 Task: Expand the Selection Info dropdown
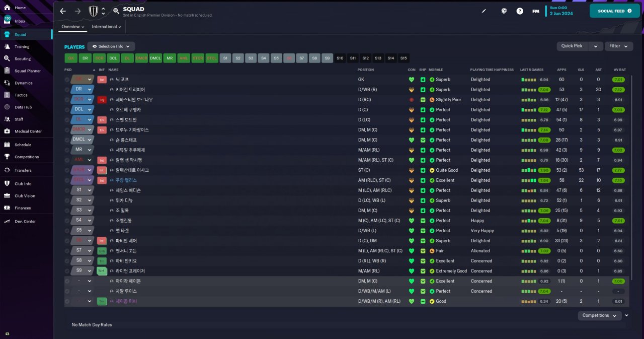click(111, 46)
